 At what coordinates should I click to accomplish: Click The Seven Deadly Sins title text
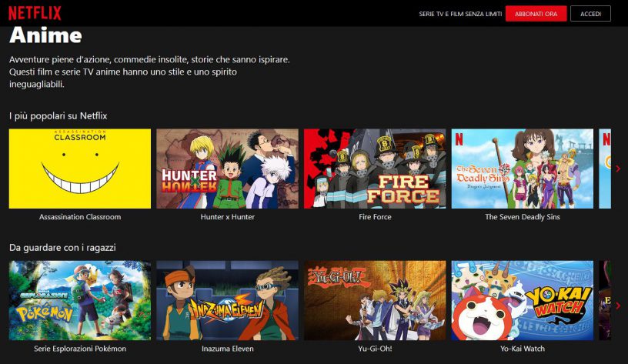pyautogui.click(x=522, y=217)
